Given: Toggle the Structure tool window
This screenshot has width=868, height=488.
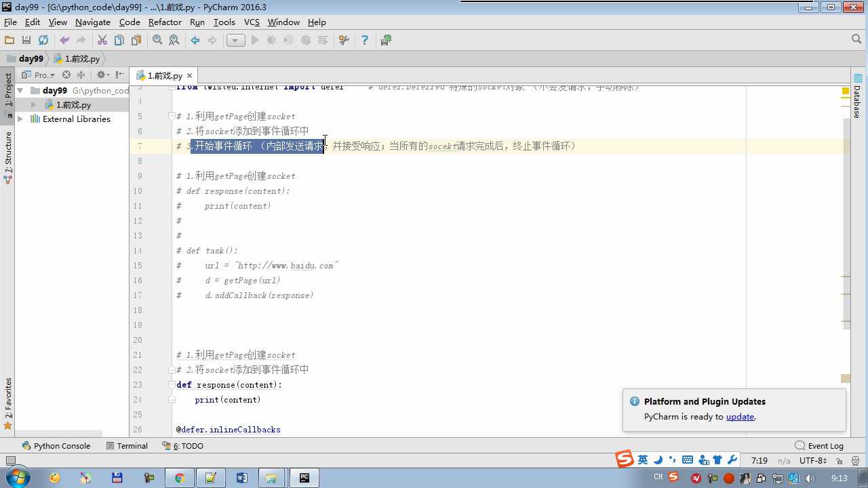Looking at the screenshot, I should (x=8, y=157).
